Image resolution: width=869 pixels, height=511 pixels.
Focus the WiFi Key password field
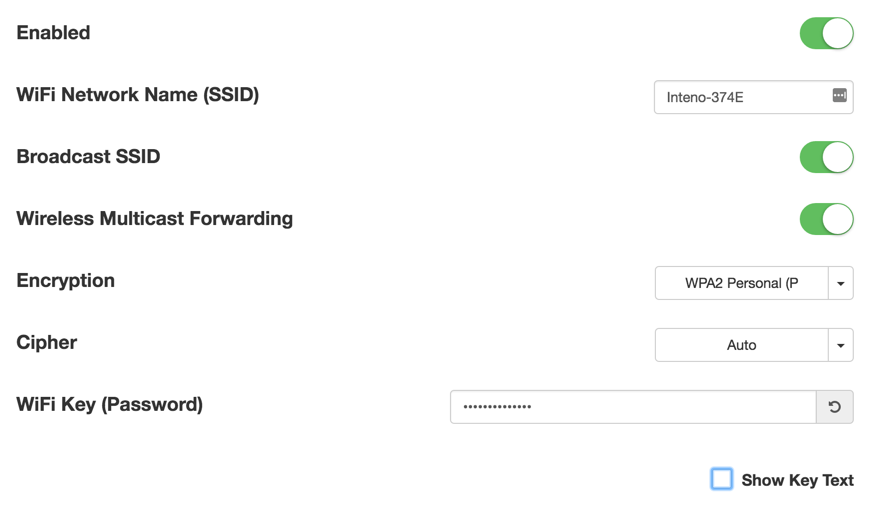(x=633, y=407)
